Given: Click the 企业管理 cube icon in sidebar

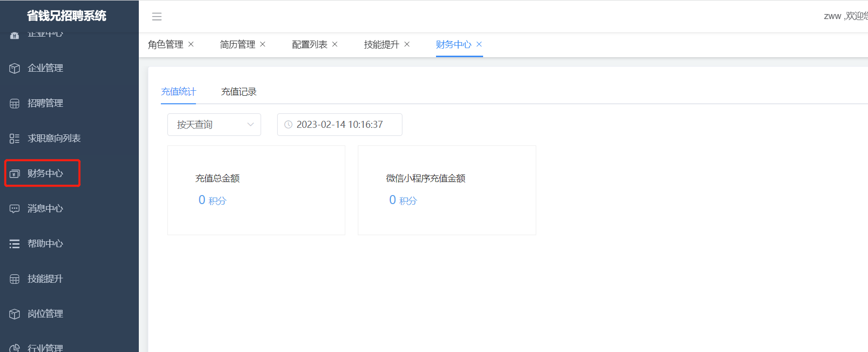Looking at the screenshot, I should pos(15,68).
